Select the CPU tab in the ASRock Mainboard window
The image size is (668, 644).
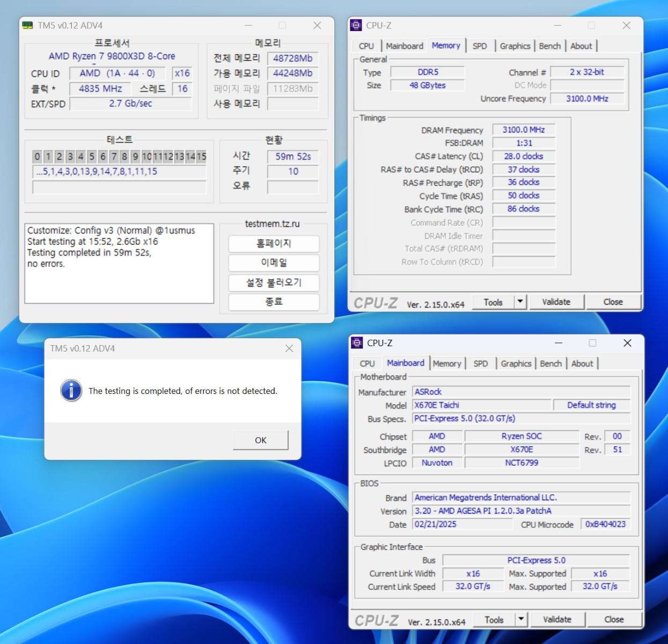point(367,364)
